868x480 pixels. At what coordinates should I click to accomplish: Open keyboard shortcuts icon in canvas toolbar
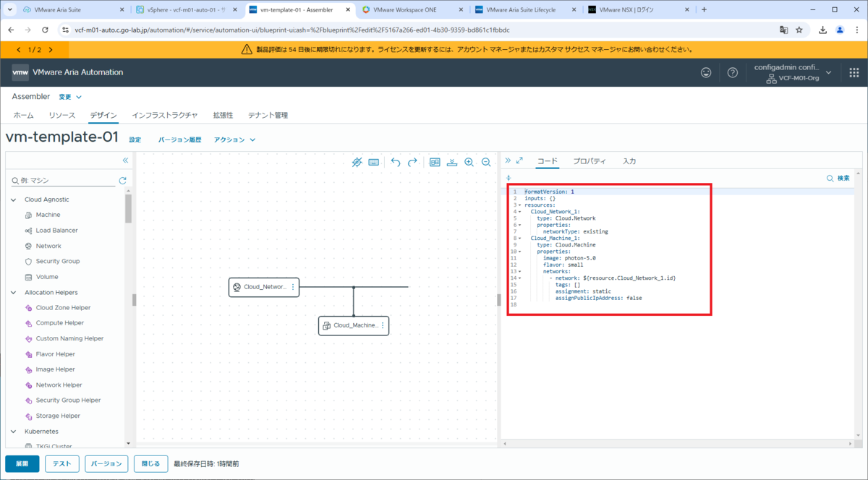tap(374, 163)
